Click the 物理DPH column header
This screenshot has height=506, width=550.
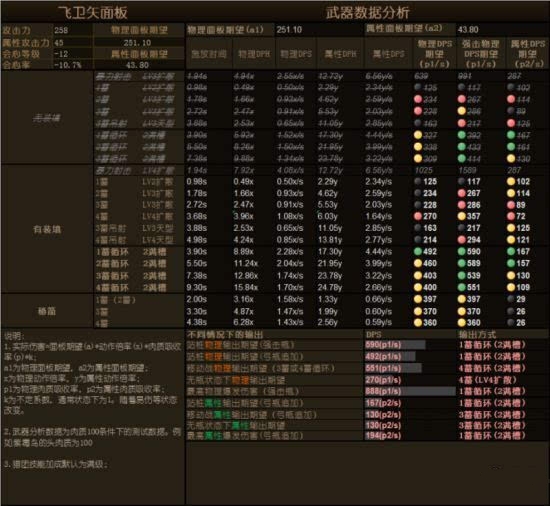tap(254, 54)
